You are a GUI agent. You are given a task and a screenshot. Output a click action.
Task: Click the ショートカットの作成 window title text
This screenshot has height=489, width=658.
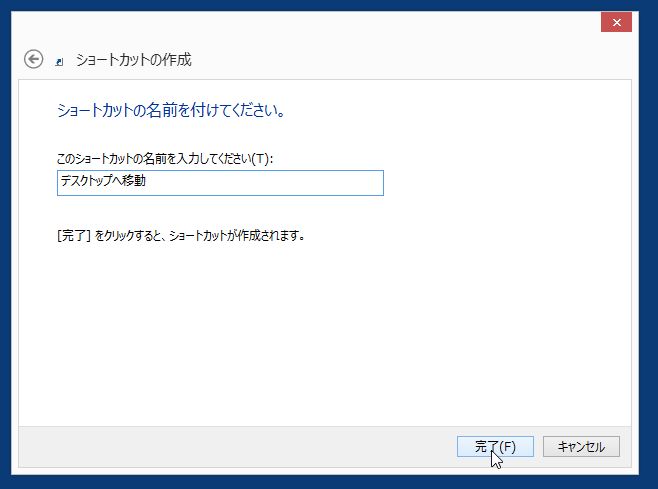[x=133, y=60]
